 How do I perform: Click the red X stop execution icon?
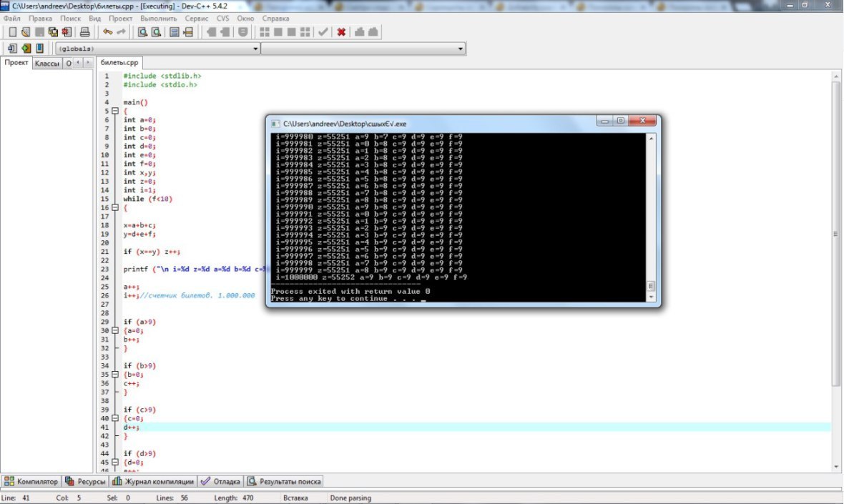[x=341, y=32]
